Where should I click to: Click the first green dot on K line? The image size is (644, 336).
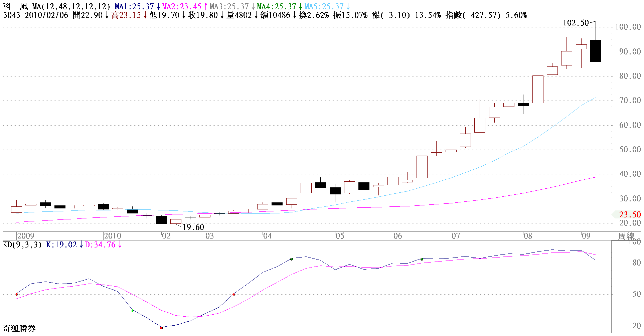click(x=292, y=259)
